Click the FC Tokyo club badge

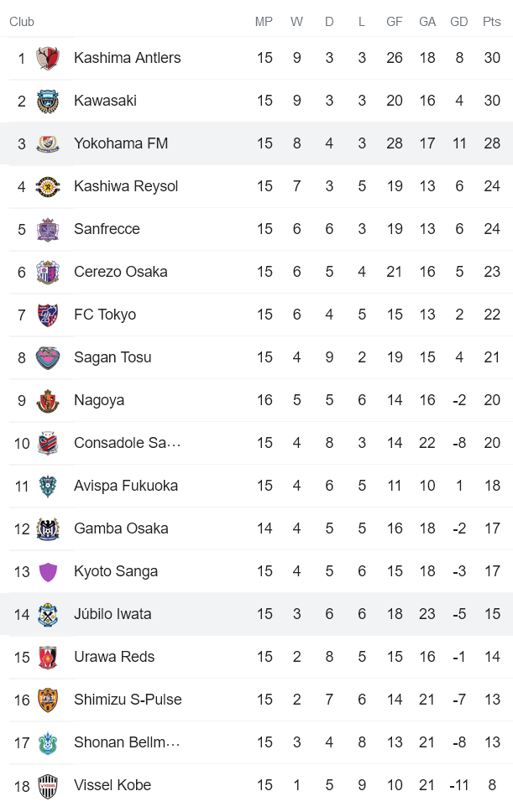coord(46,315)
